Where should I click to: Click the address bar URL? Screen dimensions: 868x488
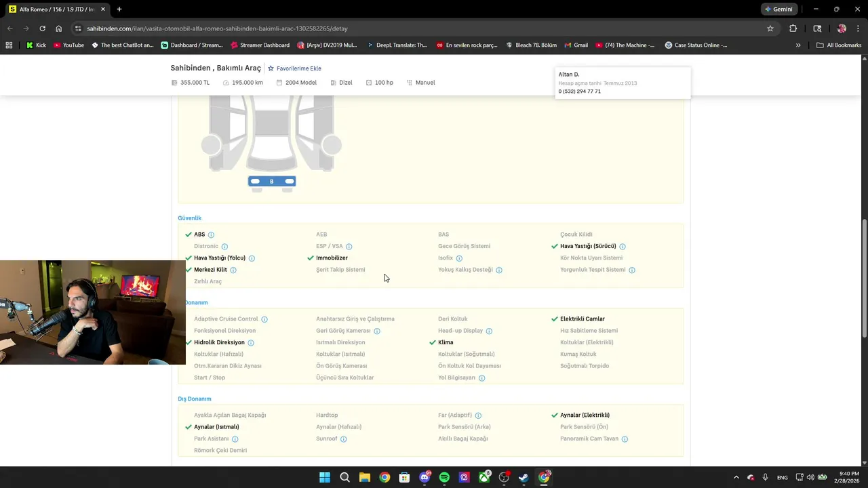tap(217, 28)
